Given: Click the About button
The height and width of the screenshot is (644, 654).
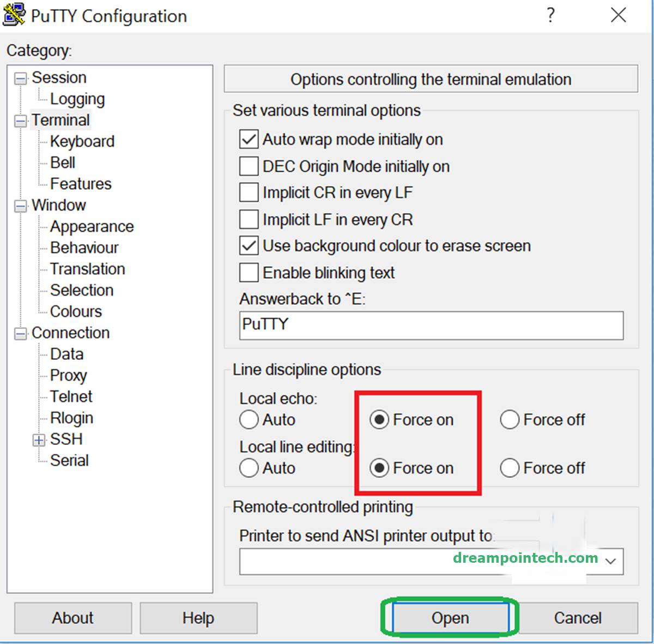Looking at the screenshot, I should pos(73,618).
